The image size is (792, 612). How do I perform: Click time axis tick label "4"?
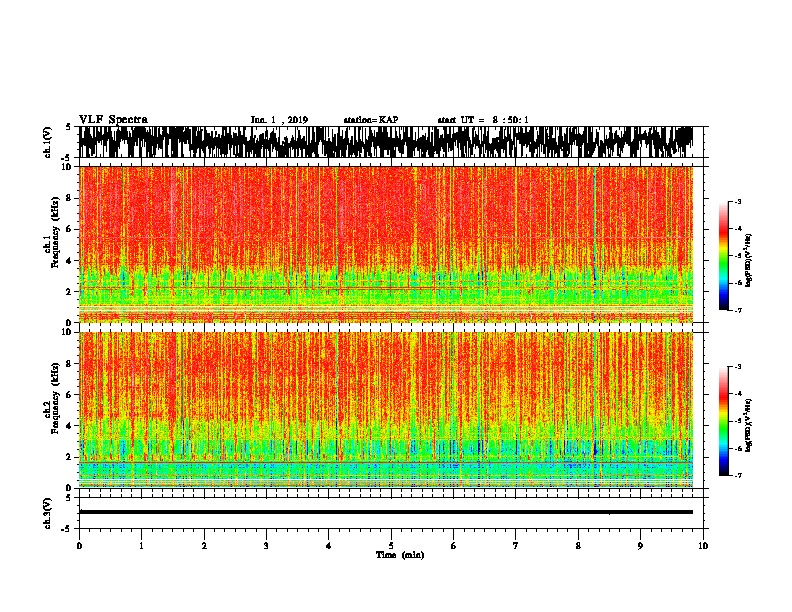click(x=329, y=546)
